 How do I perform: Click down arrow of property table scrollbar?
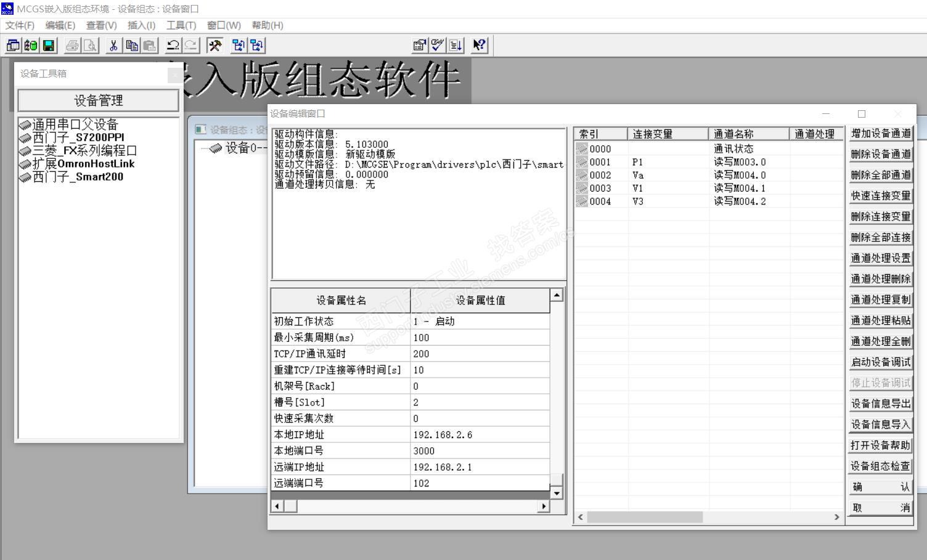coord(557,493)
